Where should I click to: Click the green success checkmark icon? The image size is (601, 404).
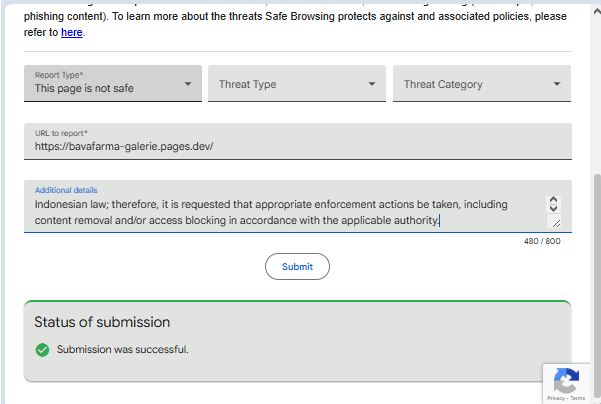(42, 350)
